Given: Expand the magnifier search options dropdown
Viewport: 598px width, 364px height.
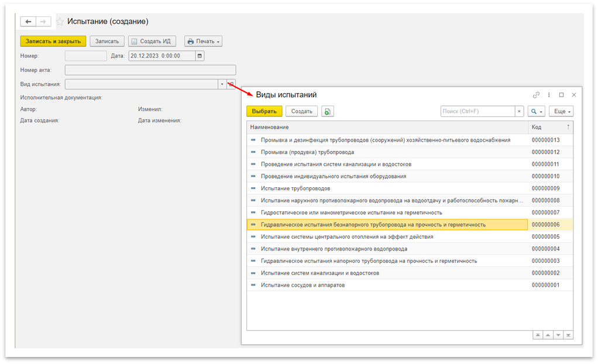Looking at the screenshot, I should 536,111.
